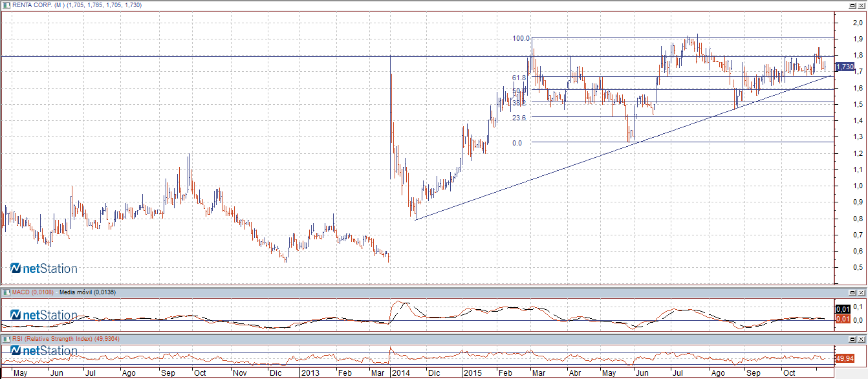Click the 49,94 RSI value tag
The width and height of the screenshot is (868, 379).
click(x=843, y=358)
